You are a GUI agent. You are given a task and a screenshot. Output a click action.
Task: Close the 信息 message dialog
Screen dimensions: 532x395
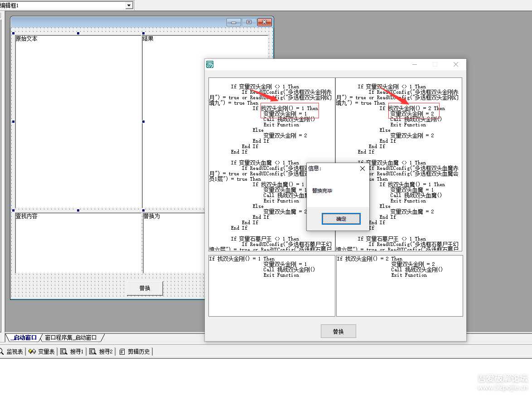(x=362, y=169)
